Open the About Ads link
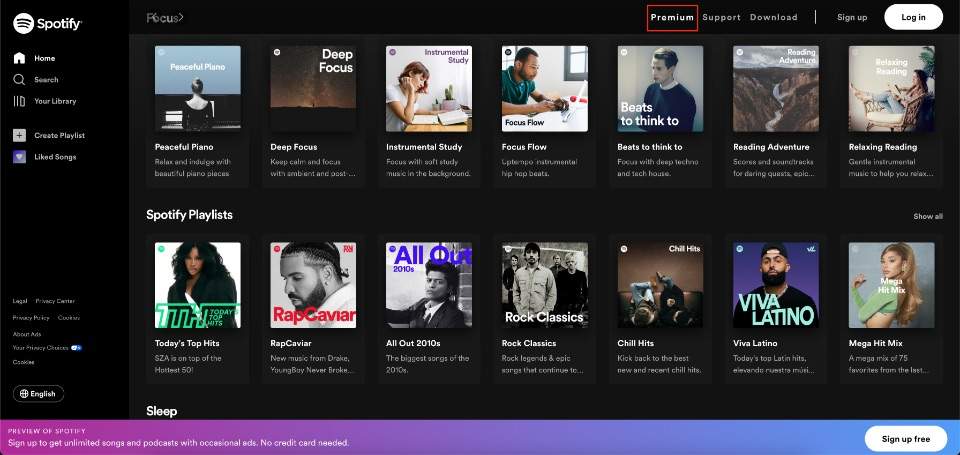This screenshot has width=960, height=455. pyautogui.click(x=27, y=334)
